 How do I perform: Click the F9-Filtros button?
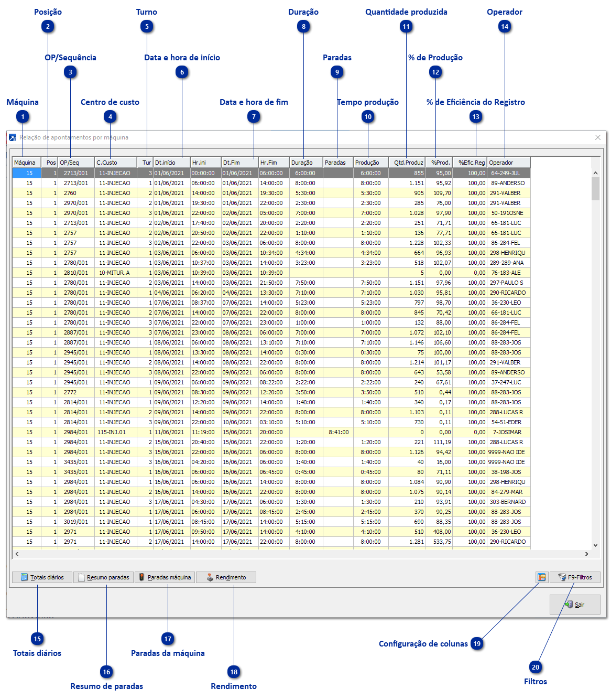(575, 577)
